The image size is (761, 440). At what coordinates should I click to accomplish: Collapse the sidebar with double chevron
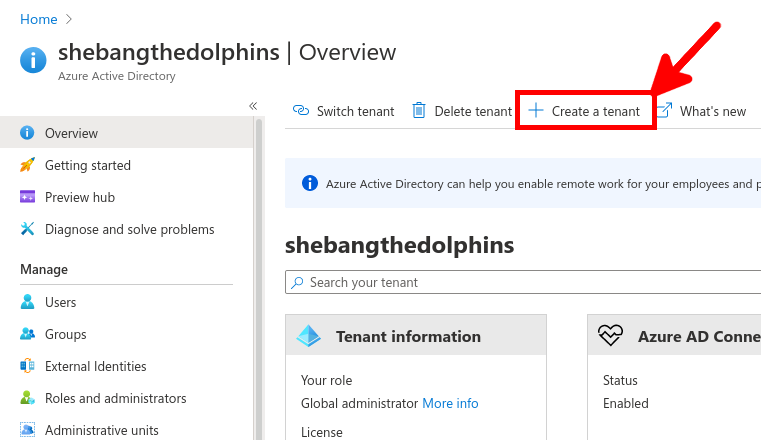(x=253, y=106)
